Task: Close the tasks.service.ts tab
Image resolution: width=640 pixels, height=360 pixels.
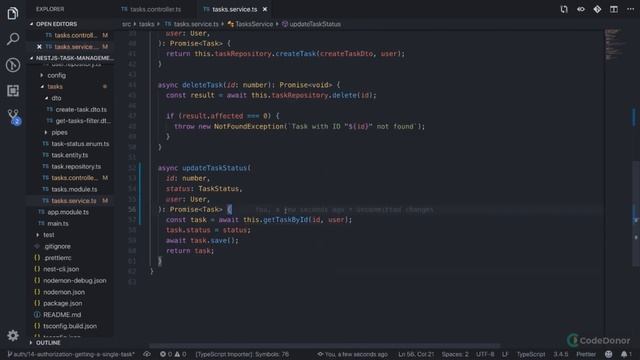Action: coord(265,9)
